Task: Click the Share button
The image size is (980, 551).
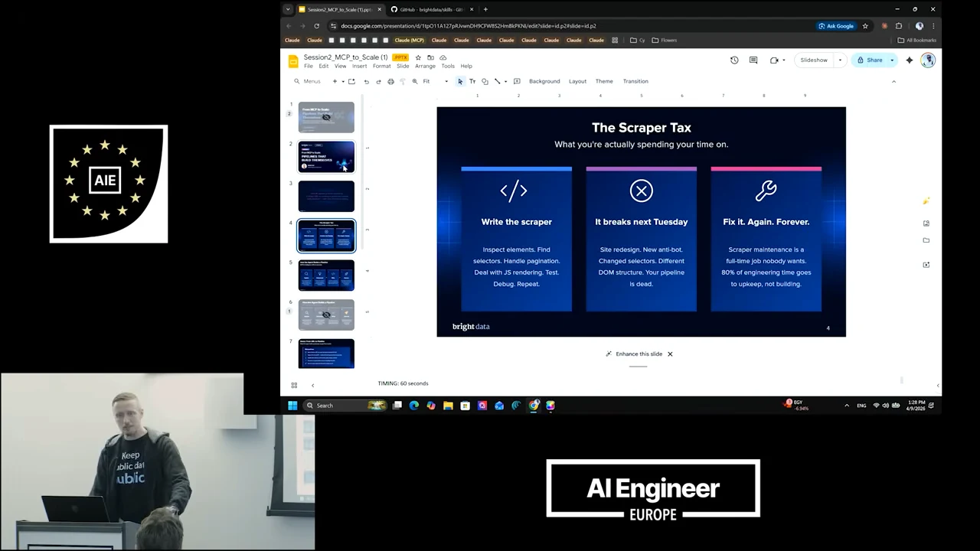Action: (870, 60)
